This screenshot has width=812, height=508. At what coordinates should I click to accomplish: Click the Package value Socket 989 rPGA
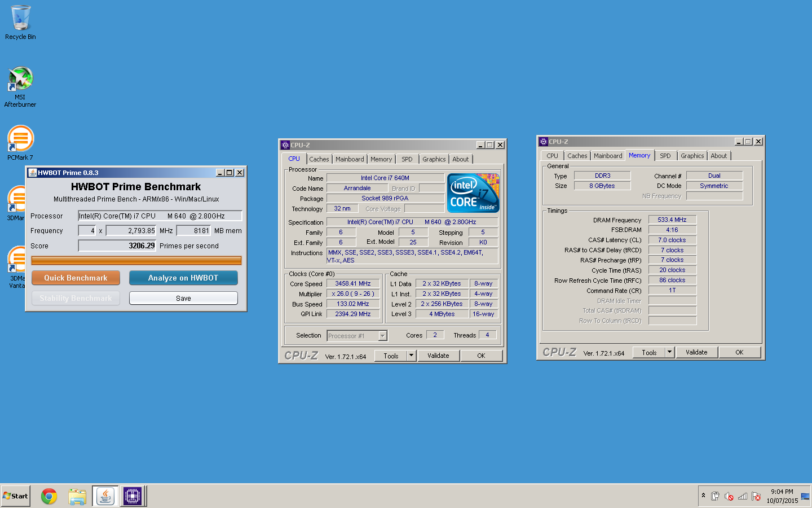click(385, 198)
